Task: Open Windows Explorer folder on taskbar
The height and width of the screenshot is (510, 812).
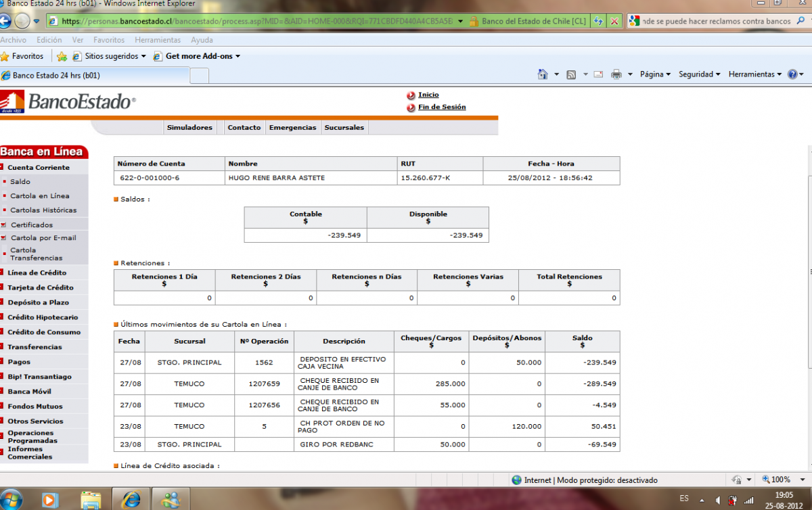Action: coord(91,501)
